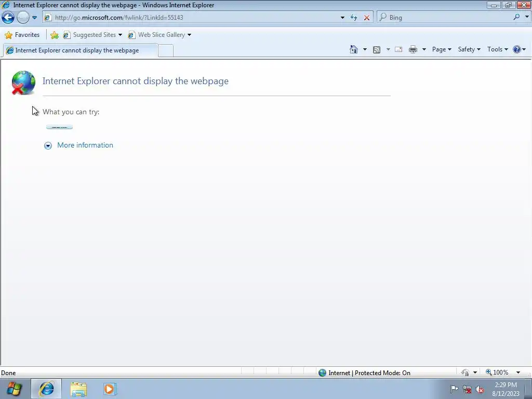Open the Windows Start menu

click(x=14, y=389)
